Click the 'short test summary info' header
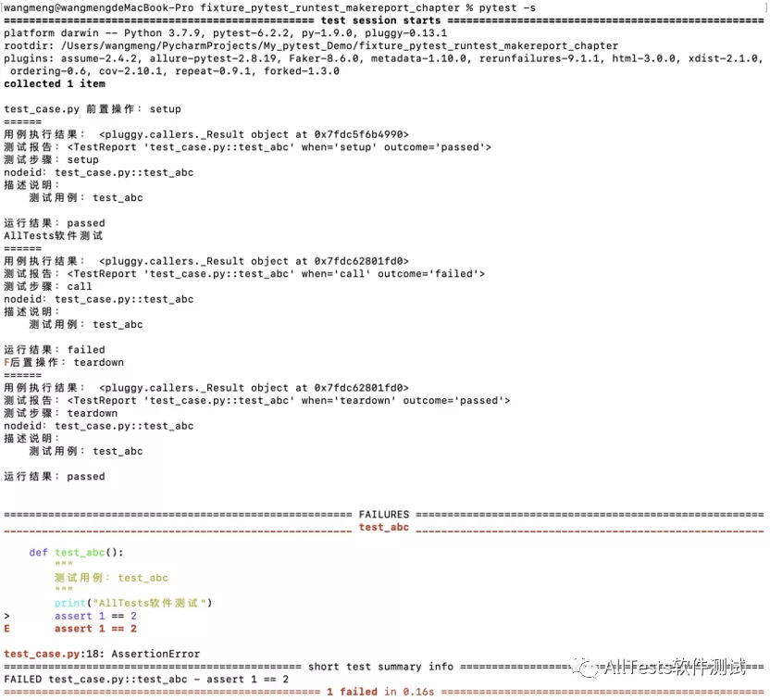Image resolution: width=770 pixels, height=700 pixels. (x=380, y=667)
